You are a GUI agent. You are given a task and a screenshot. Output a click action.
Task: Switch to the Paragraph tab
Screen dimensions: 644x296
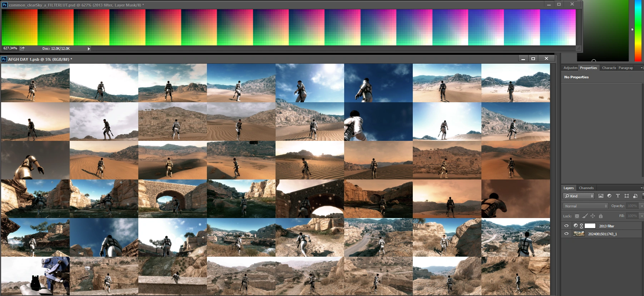tap(625, 68)
